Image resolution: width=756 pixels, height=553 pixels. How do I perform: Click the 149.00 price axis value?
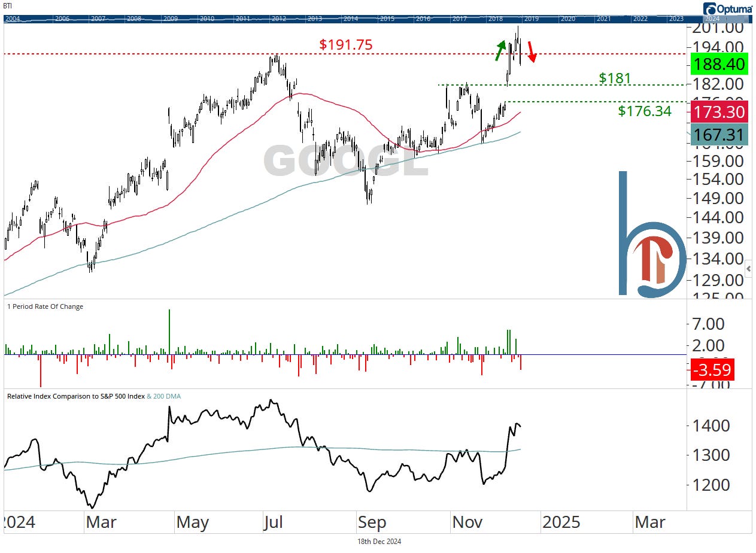click(x=717, y=198)
